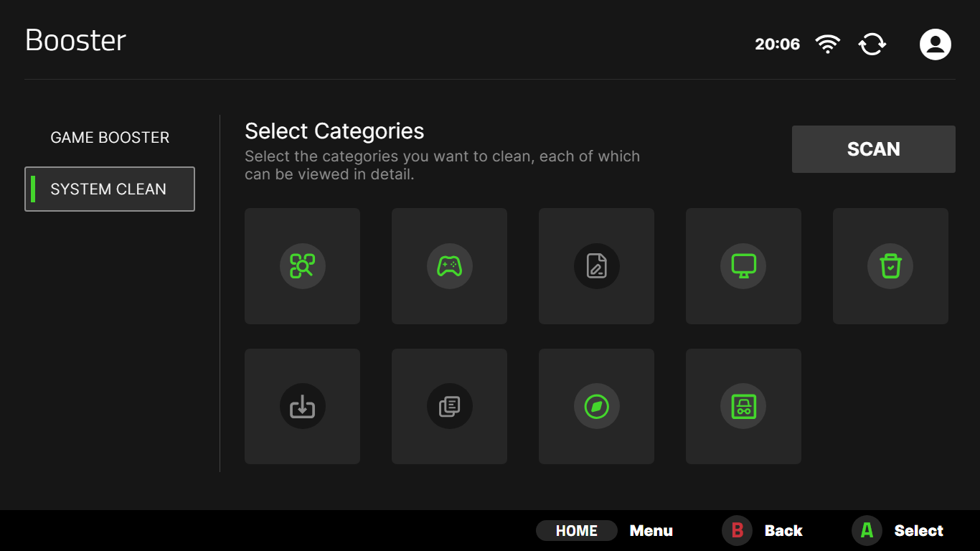The height and width of the screenshot is (551, 980).
Task: Enable the document edit category tile
Action: click(596, 266)
